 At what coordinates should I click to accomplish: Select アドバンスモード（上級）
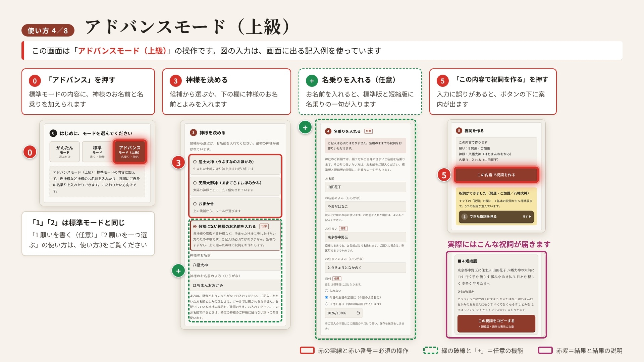point(130,152)
